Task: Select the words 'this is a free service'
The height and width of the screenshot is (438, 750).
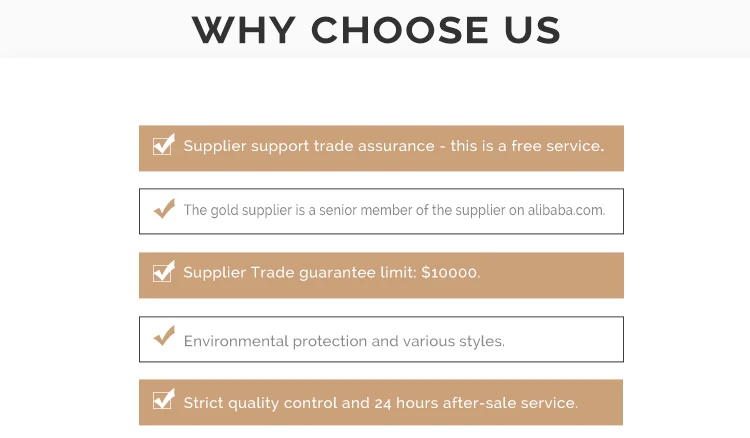Action: [x=526, y=146]
